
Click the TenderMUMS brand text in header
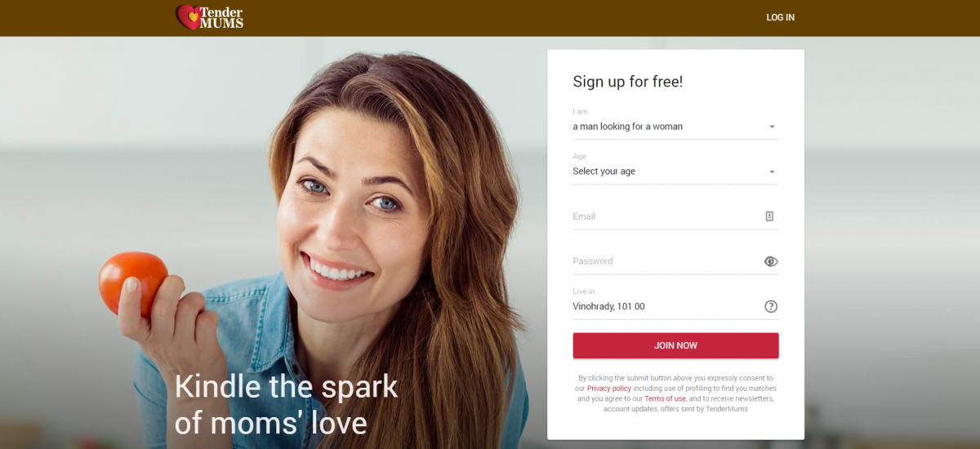(222, 17)
